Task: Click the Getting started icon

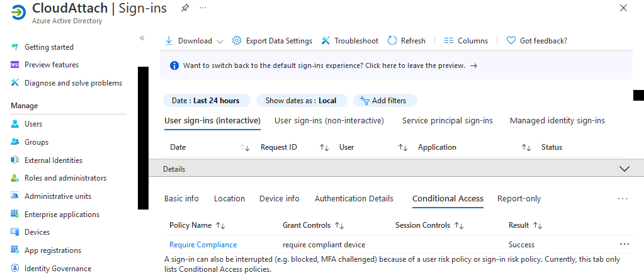Action: (14, 47)
